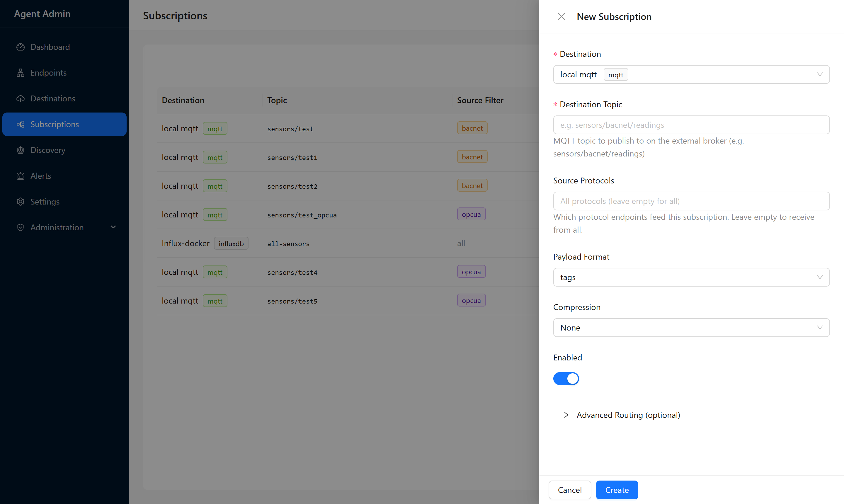Click the mqtt tag inside Destination selector
The image size is (844, 504).
point(616,75)
